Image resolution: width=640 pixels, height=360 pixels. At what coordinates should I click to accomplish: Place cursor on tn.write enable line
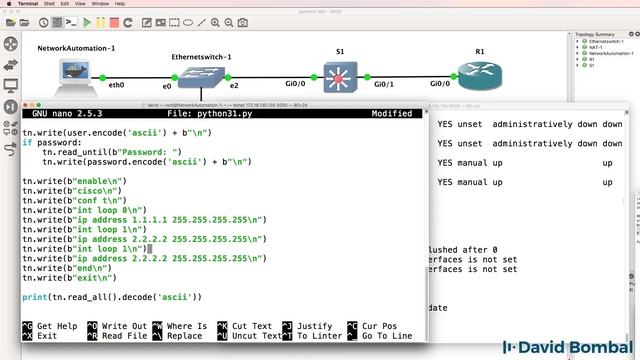coord(74,181)
